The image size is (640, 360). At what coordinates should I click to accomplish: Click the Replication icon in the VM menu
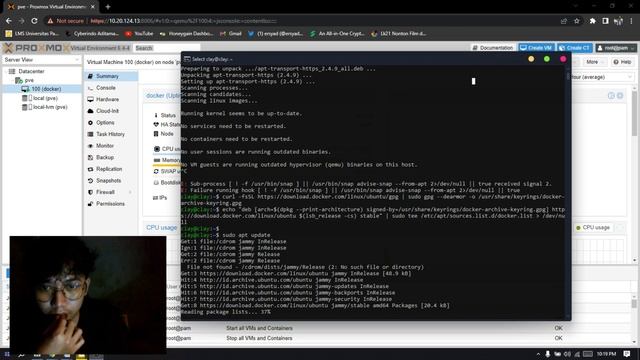pos(90,169)
